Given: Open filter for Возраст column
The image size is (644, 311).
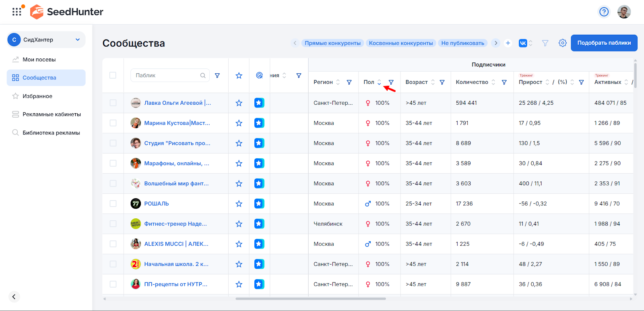Looking at the screenshot, I should (x=442, y=82).
